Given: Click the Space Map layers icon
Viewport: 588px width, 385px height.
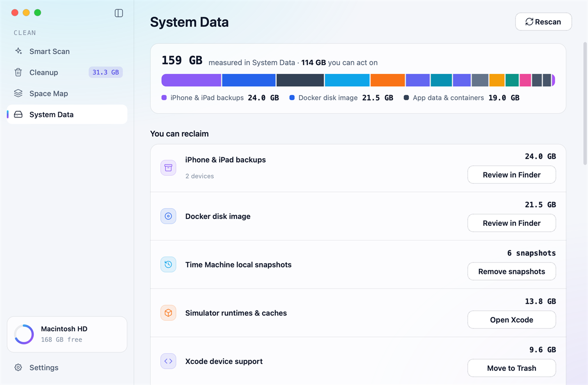Looking at the screenshot, I should pos(18,94).
